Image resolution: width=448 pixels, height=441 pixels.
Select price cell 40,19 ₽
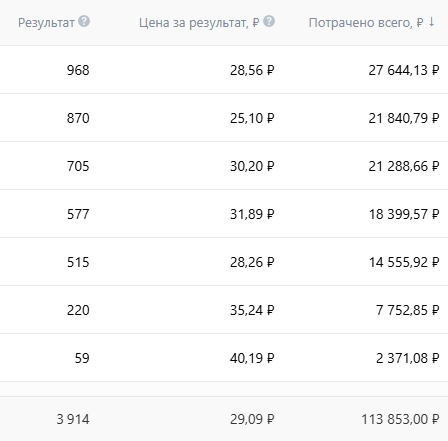(x=252, y=358)
